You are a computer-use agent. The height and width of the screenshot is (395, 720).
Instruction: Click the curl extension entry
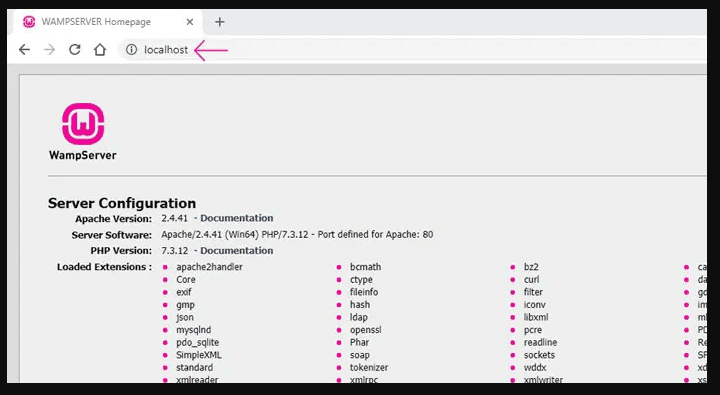[x=532, y=280]
